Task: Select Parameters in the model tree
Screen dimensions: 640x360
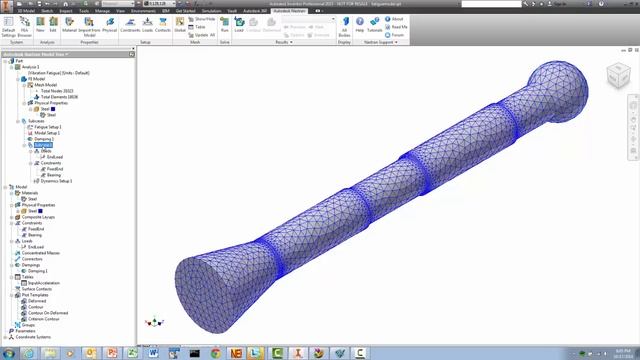Action: [25, 331]
